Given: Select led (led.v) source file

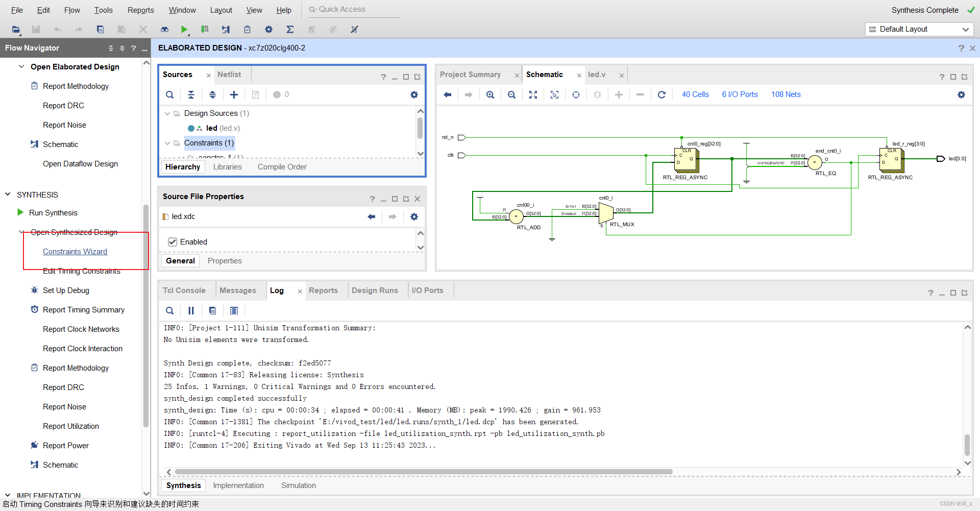Looking at the screenshot, I should click(x=223, y=128).
